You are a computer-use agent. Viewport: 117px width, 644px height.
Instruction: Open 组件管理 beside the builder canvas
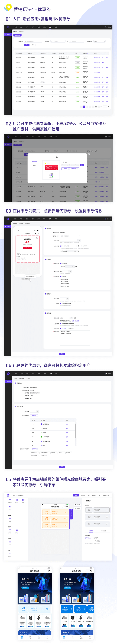pos(77,508)
